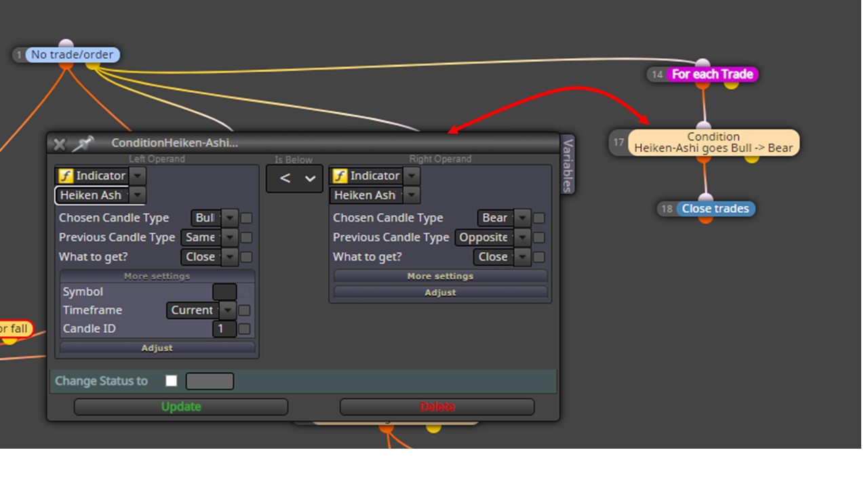This screenshot has height=488, width=868.
Task: Click input connector atop No trade/order block
Action: 66,44
